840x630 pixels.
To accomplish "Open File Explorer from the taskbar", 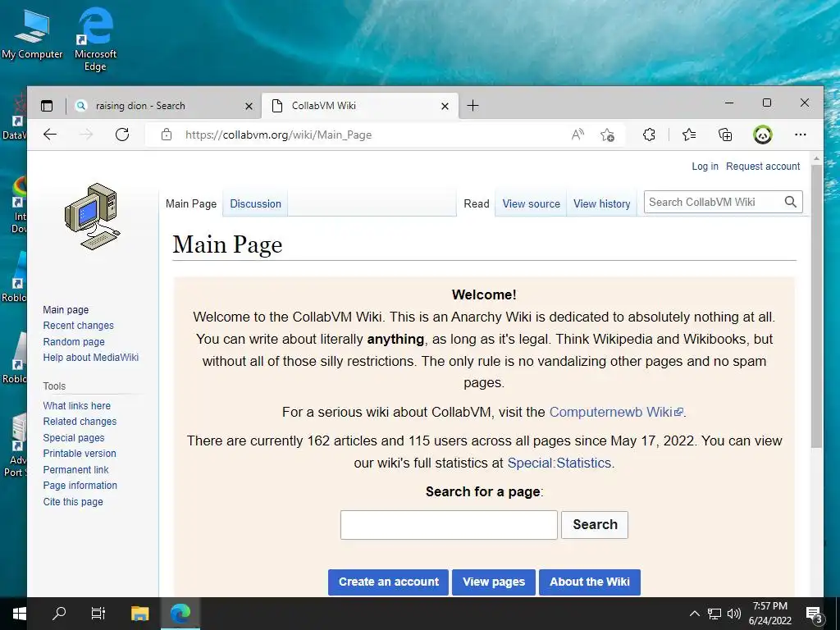I will (x=139, y=614).
